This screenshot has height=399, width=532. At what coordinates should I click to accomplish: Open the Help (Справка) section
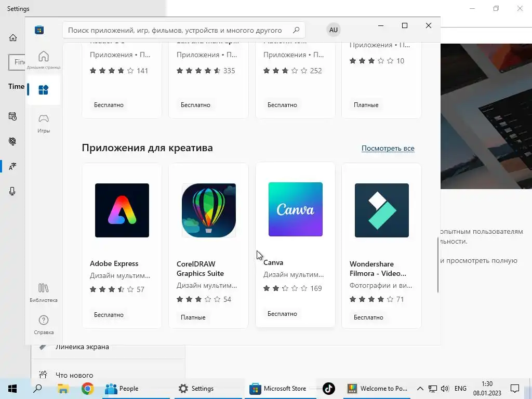44,325
